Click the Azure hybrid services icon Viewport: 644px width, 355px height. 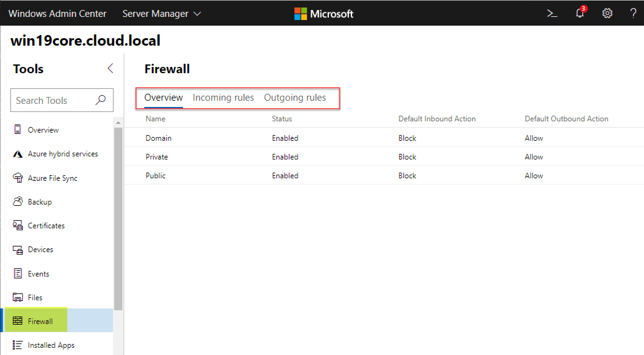coord(18,154)
